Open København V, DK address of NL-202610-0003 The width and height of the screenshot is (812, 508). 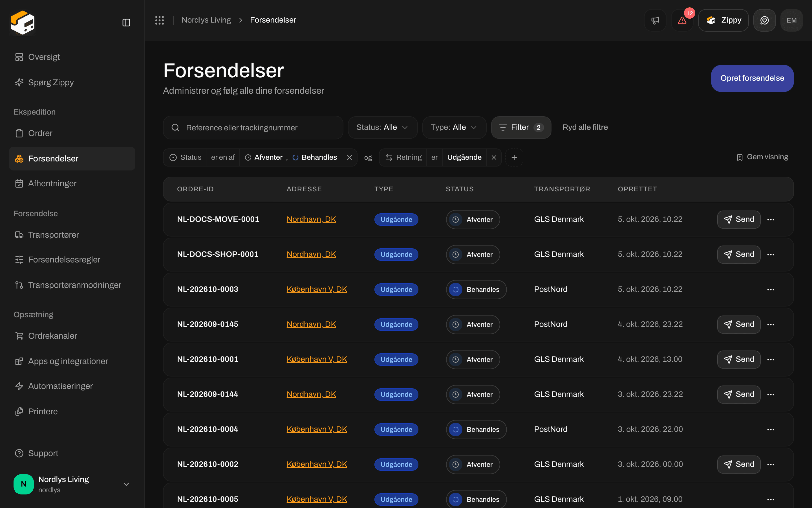point(316,289)
